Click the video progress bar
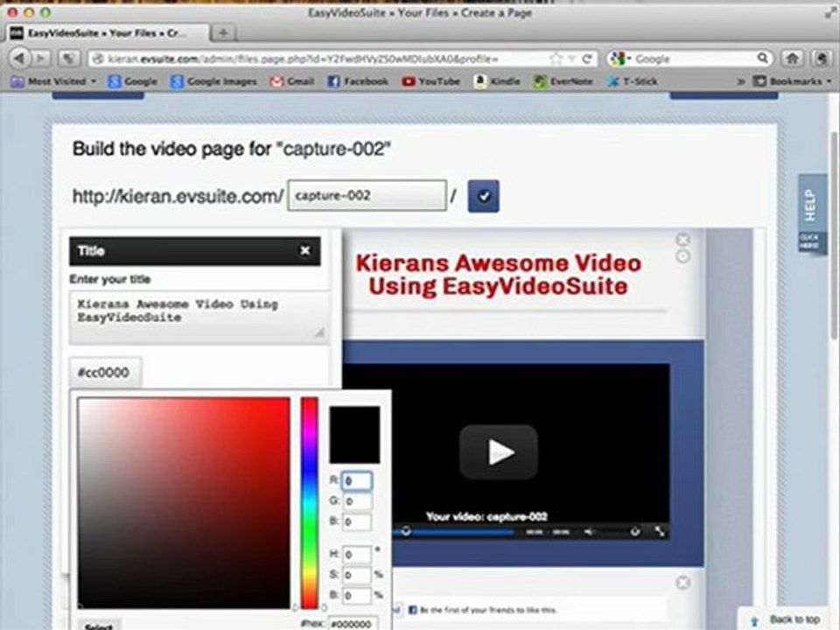The height and width of the screenshot is (630, 840). pyautogui.click(x=455, y=532)
